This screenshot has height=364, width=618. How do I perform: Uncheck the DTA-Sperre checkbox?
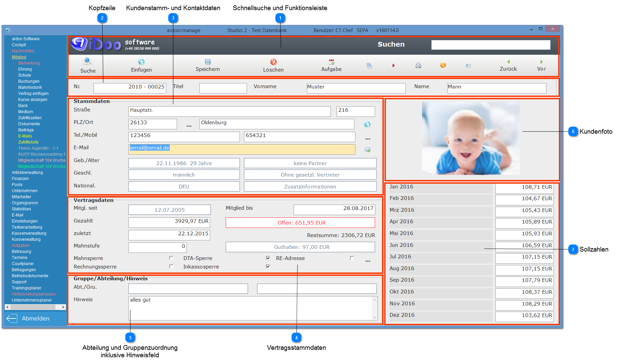(x=268, y=258)
